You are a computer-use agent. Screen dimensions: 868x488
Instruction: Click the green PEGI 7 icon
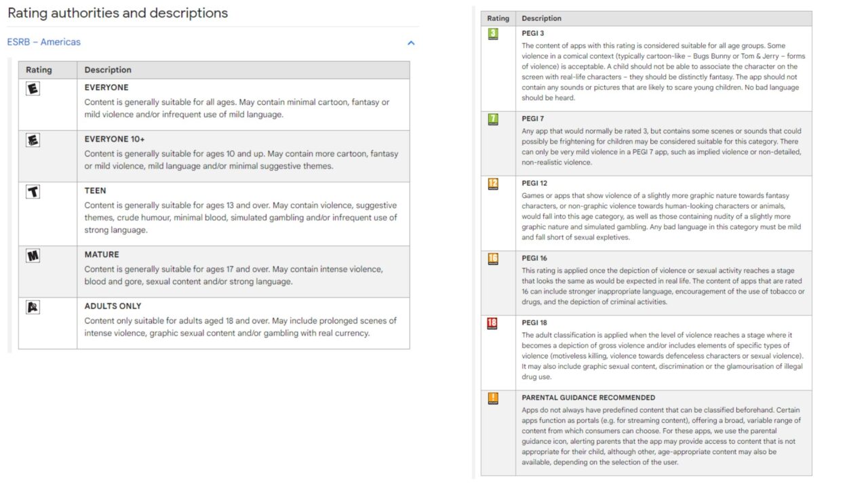(x=493, y=119)
